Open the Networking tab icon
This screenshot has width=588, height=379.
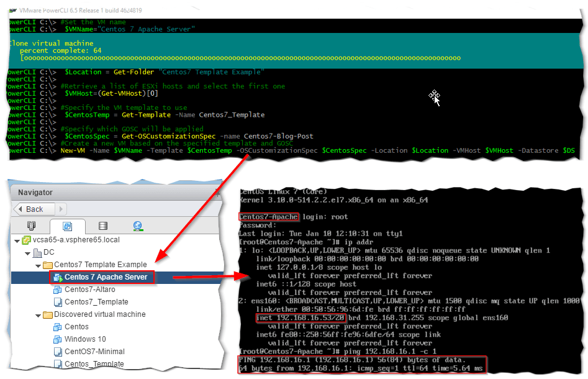[138, 226]
